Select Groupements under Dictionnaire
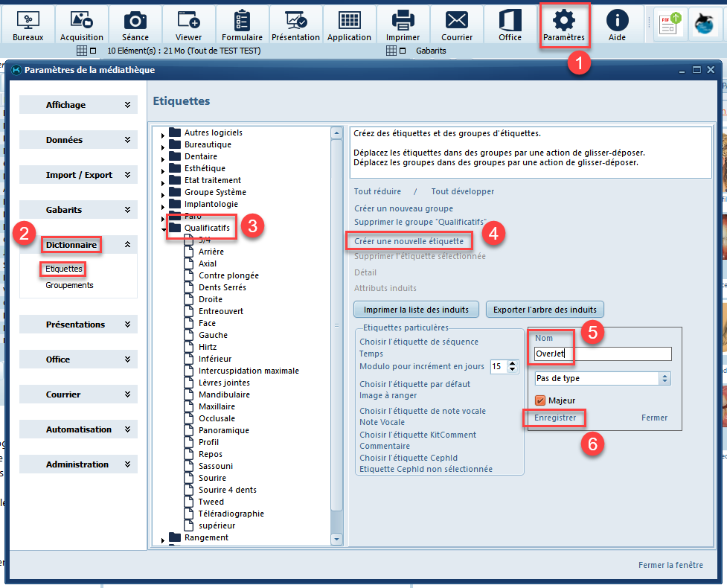The width and height of the screenshot is (727, 588). [x=69, y=285]
